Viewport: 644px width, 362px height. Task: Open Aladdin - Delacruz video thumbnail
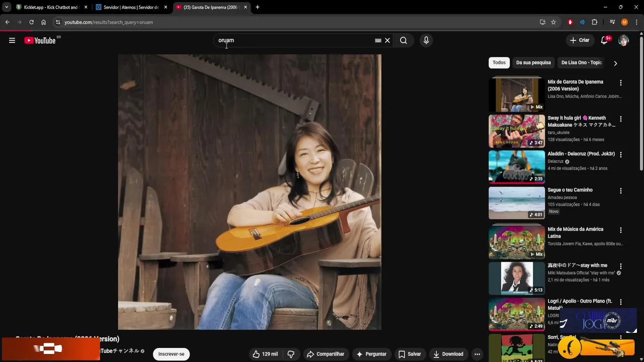pyautogui.click(x=517, y=167)
